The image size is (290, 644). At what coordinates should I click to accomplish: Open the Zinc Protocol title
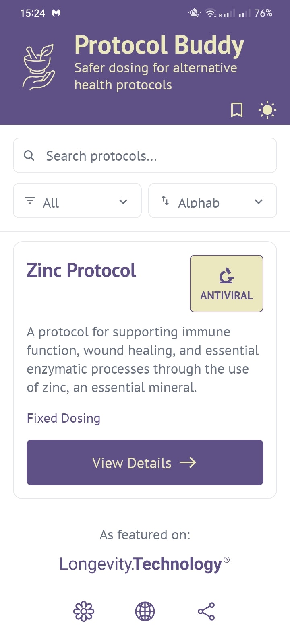click(x=81, y=270)
